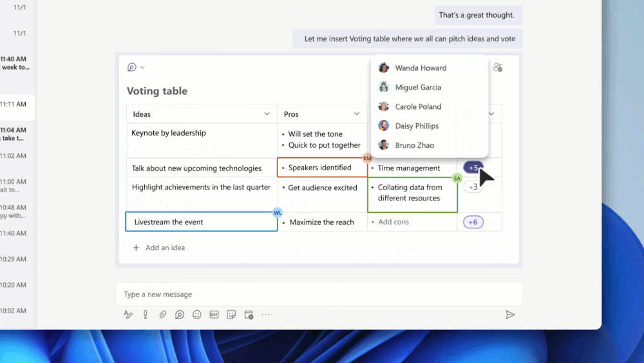The width and height of the screenshot is (644, 363).
Task: Send the message with the arrow icon
Action: 510,315
